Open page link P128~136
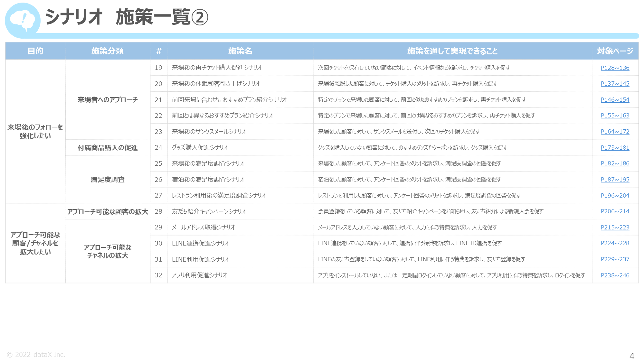The width and height of the screenshot is (644, 362). tap(615, 68)
